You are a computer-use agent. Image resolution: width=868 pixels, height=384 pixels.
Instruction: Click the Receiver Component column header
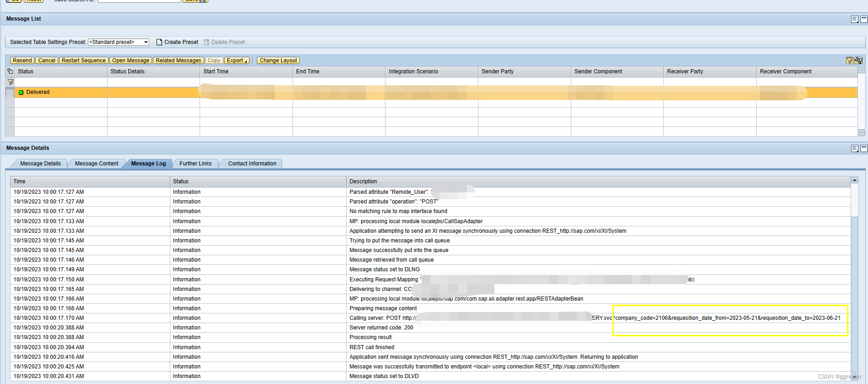pyautogui.click(x=807, y=71)
